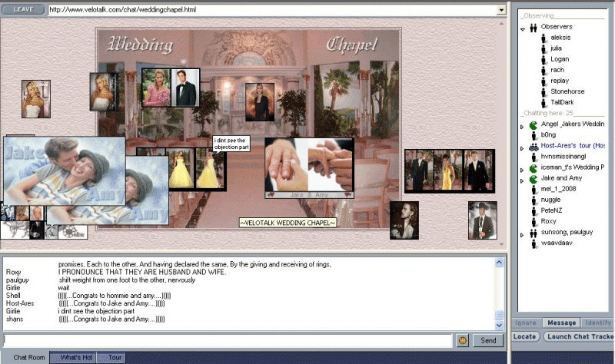Collapse the Observers list
615x364 pixels.
[x=523, y=28]
